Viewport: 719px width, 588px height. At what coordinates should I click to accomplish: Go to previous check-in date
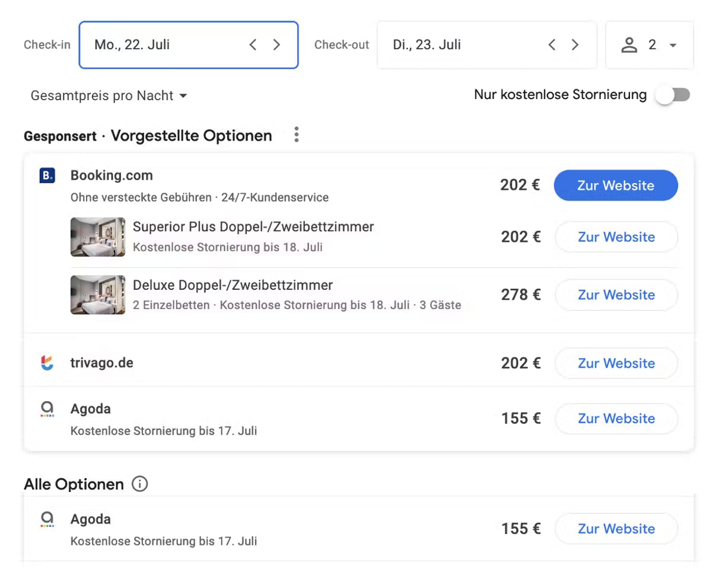point(253,45)
